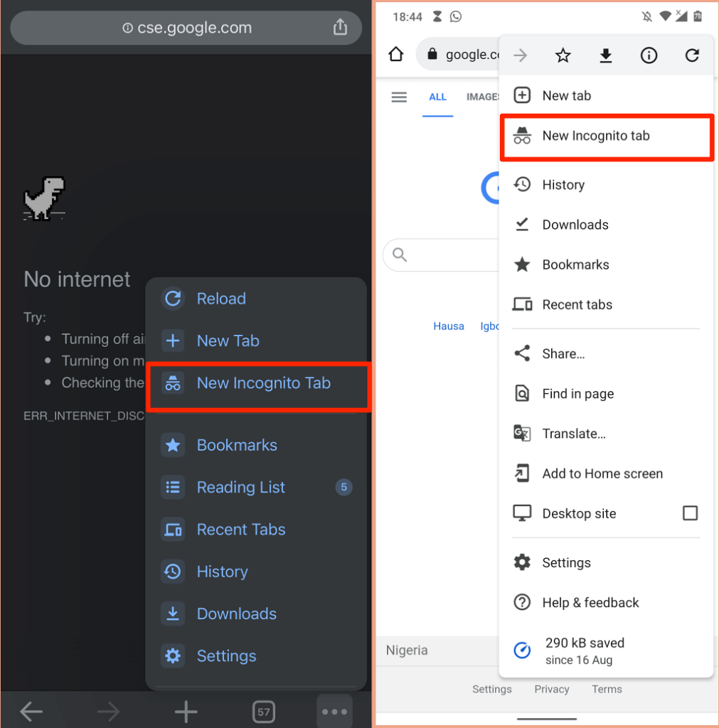Click the Privacy footer link
The height and width of the screenshot is (728, 719).
click(x=552, y=689)
